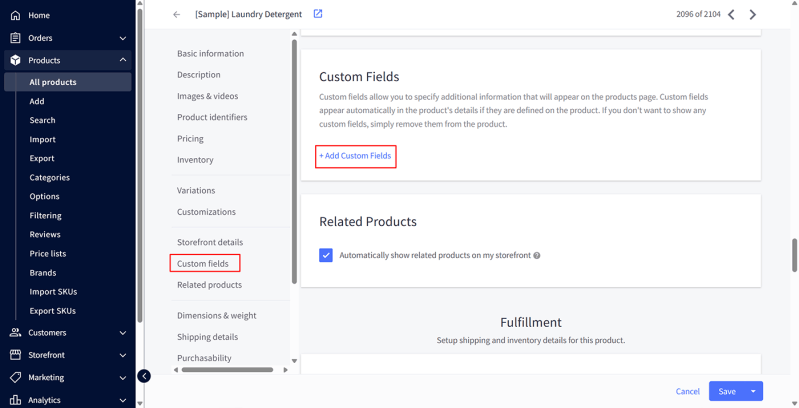Jump to Pricing section

190,139
